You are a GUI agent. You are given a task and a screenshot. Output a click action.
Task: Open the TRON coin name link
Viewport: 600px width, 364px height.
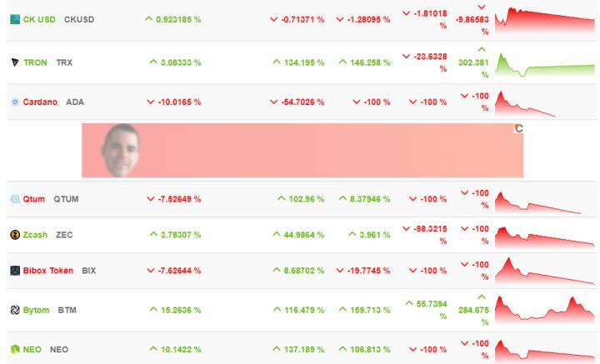pyautogui.click(x=36, y=62)
